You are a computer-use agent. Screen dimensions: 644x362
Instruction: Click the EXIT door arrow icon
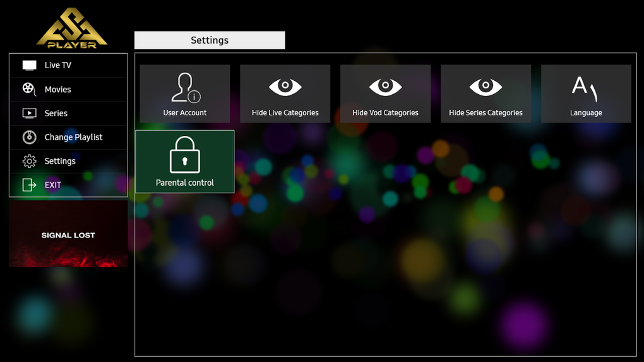coord(29,185)
